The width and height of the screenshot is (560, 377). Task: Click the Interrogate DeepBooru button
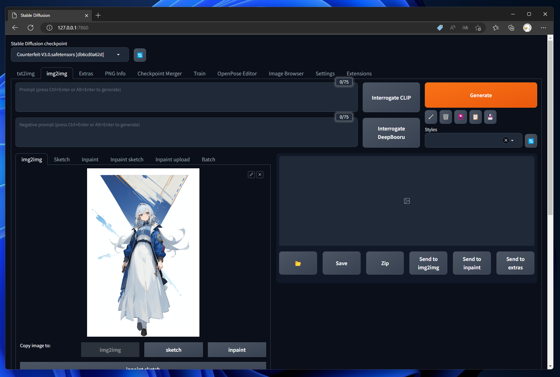(391, 133)
